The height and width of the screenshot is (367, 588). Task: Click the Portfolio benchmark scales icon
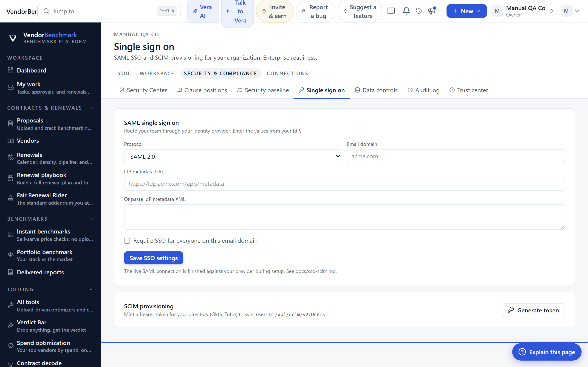(x=10, y=255)
